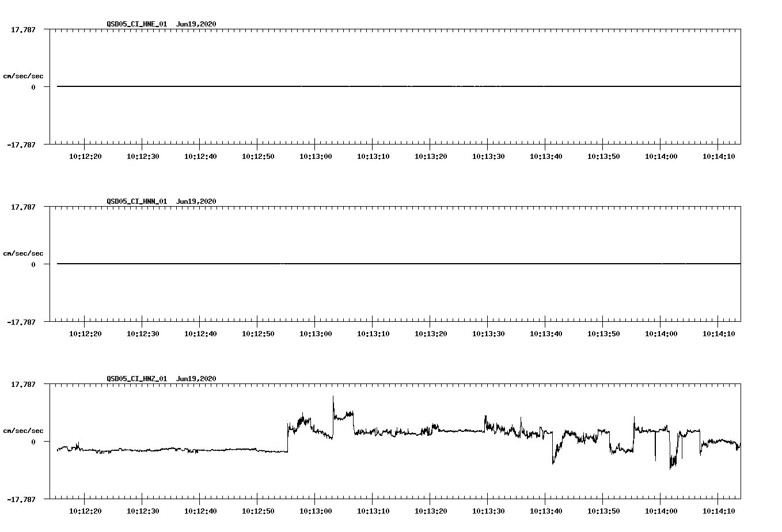Select the -17.787 lower limit on HNZ plot
This screenshot has height=532, width=782.
coord(21,500)
